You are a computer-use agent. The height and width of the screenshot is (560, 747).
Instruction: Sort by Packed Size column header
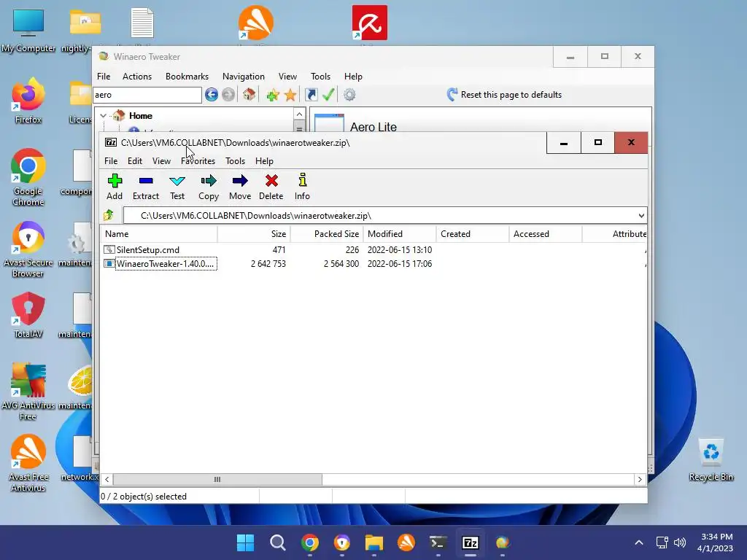[327, 234]
